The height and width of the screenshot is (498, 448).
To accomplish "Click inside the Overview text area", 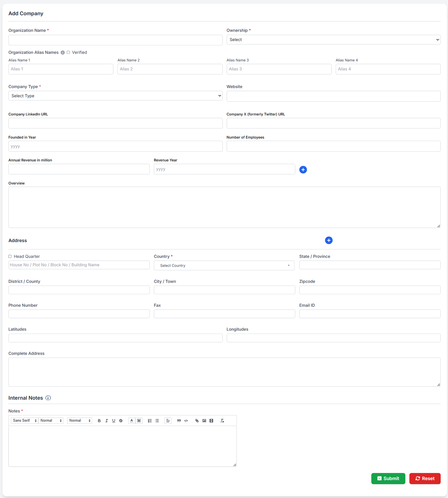I will coord(224,207).
